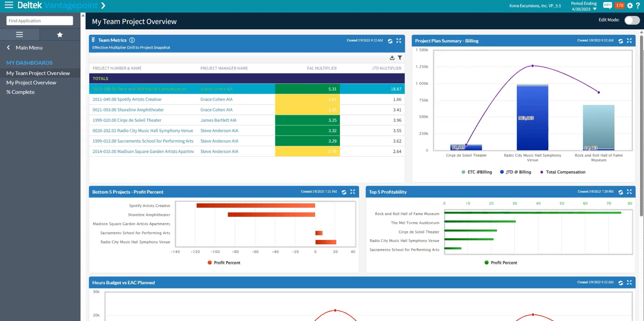Open project 2011-049.00 Spotify Artists Creative
This screenshot has height=321, width=644.
pos(127,99)
